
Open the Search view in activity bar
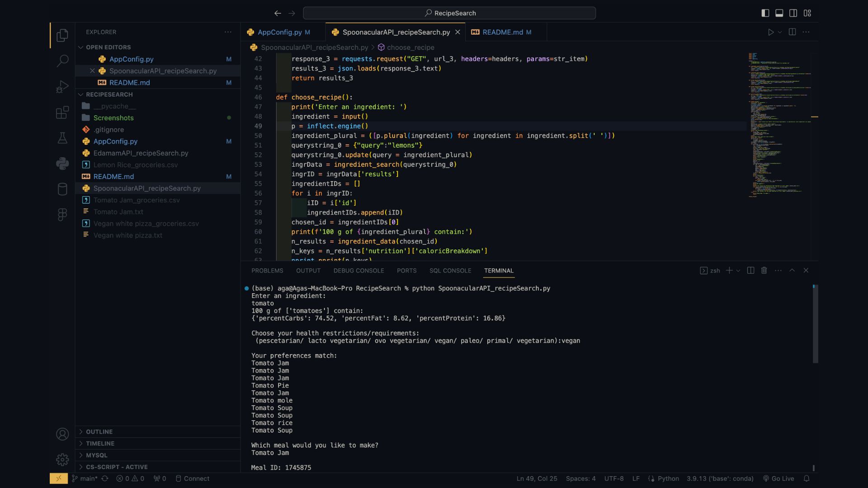tap(62, 61)
